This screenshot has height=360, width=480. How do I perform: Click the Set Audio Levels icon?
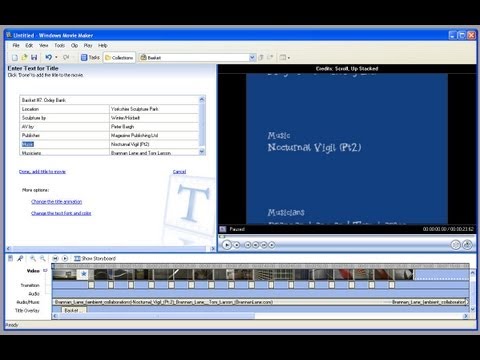[10, 258]
